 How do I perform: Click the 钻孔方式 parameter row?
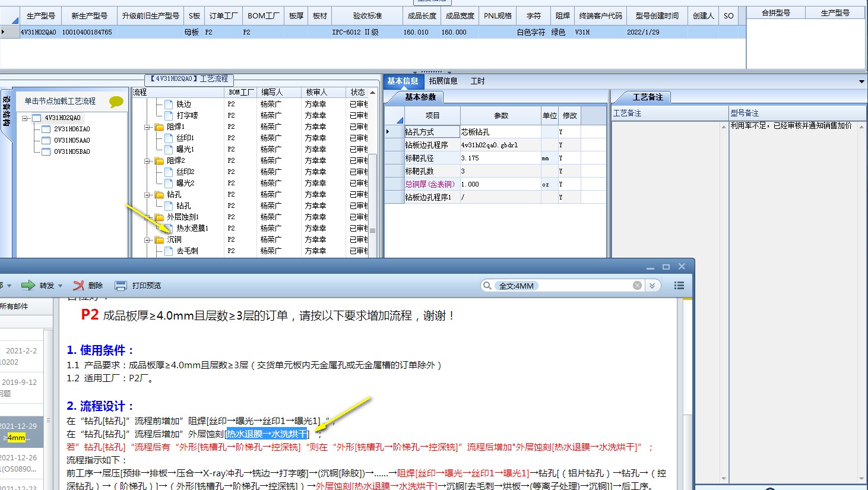pos(495,132)
